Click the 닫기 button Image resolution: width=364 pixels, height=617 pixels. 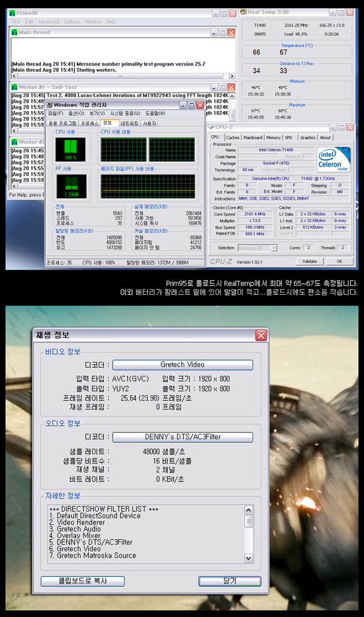point(230,581)
